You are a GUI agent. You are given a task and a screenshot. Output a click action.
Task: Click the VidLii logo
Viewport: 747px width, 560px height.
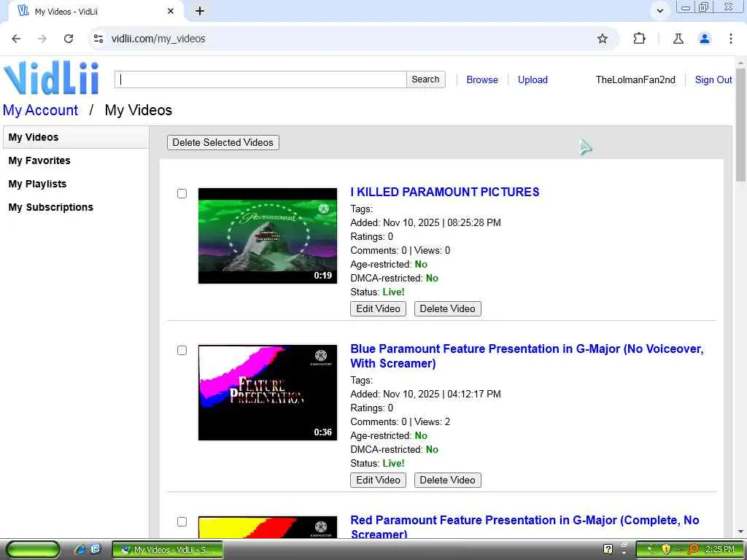tap(51, 79)
